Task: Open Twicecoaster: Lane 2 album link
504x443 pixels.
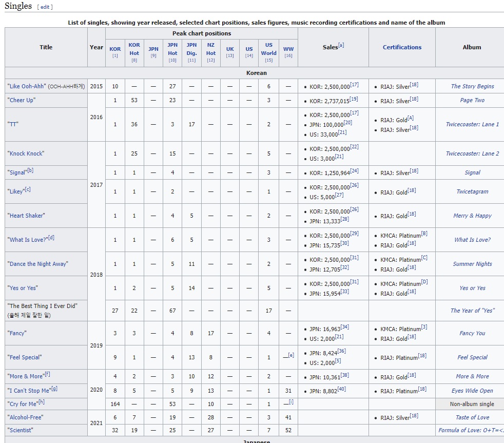Action: pos(472,153)
